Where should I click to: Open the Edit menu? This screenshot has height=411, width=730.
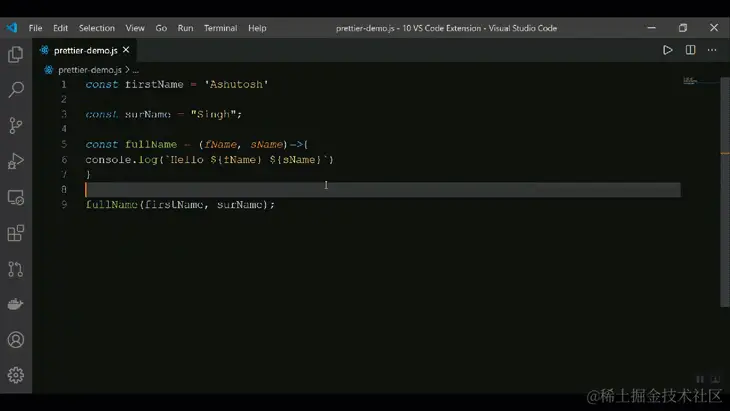pos(61,28)
